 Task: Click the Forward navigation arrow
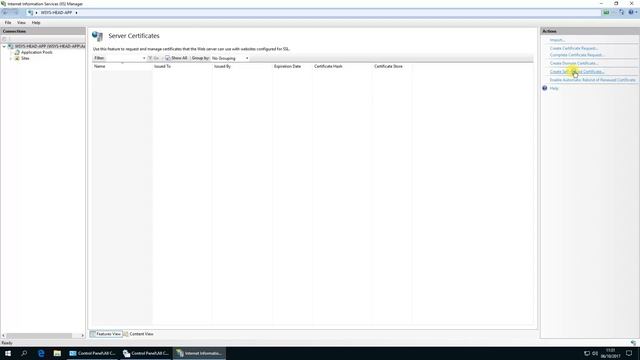[16, 13]
